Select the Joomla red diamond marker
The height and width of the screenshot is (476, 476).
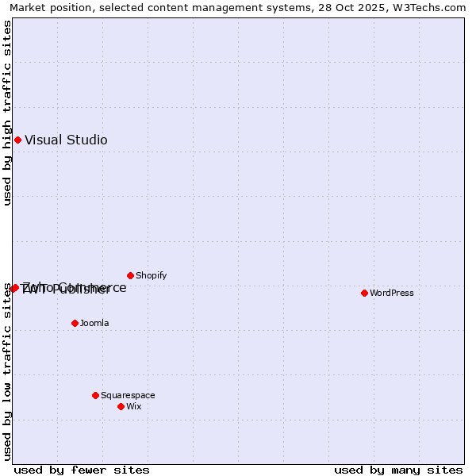pyautogui.click(x=75, y=323)
